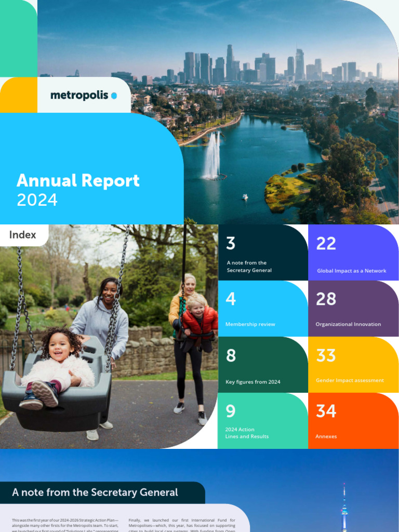Open '2024 Action Lines and Results' tile
This screenshot has height=532, width=399.
pyautogui.click(x=262, y=421)
